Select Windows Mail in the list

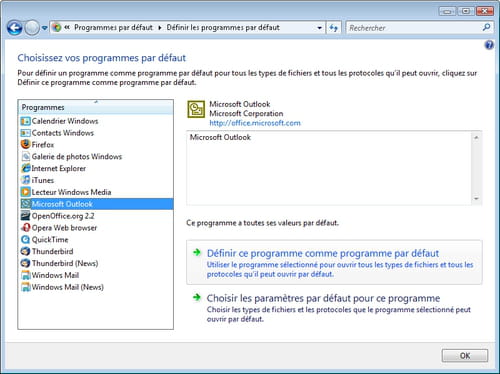pos(96,275)
